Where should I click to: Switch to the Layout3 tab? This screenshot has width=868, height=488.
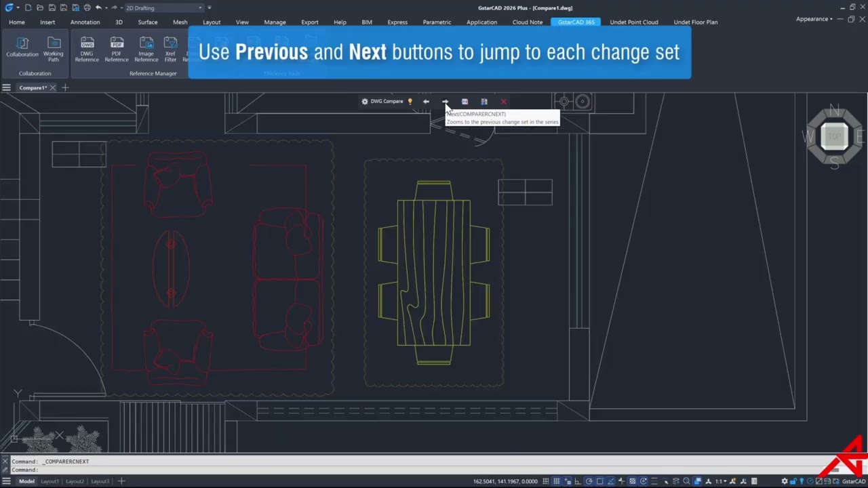[x=100, y=481]
